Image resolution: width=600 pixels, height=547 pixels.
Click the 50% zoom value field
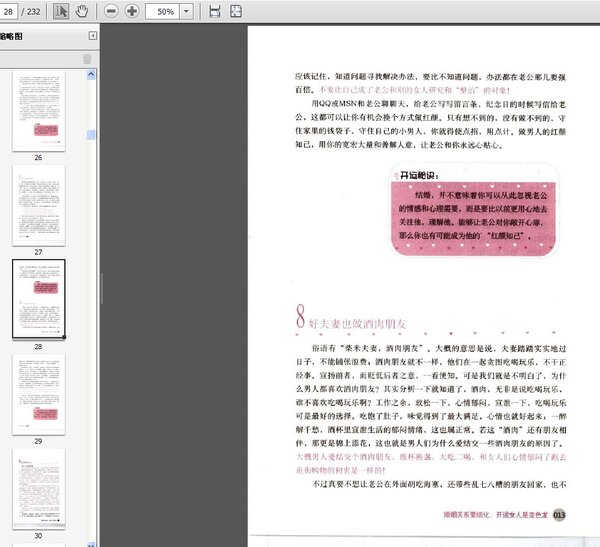162,12
